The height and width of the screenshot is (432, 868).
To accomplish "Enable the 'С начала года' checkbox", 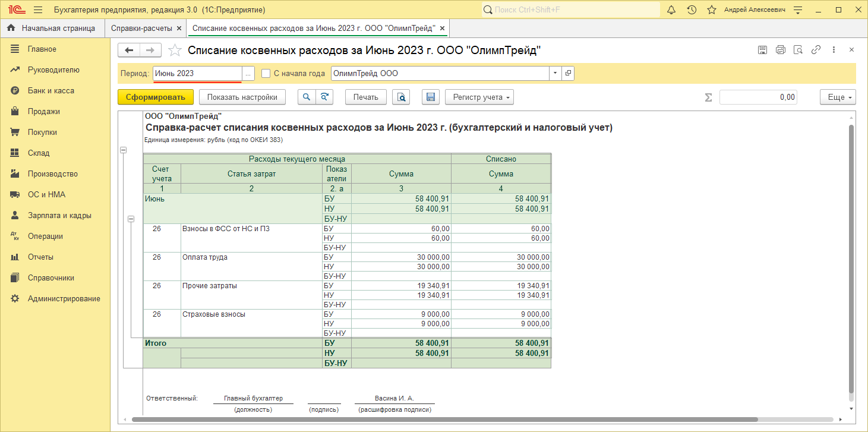I will [266, 74].
